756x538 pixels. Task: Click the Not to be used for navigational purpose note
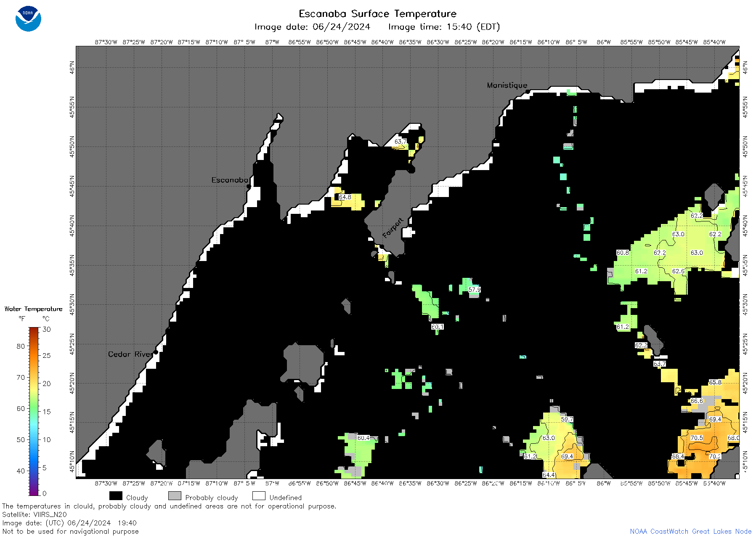[x=70, y=531]
